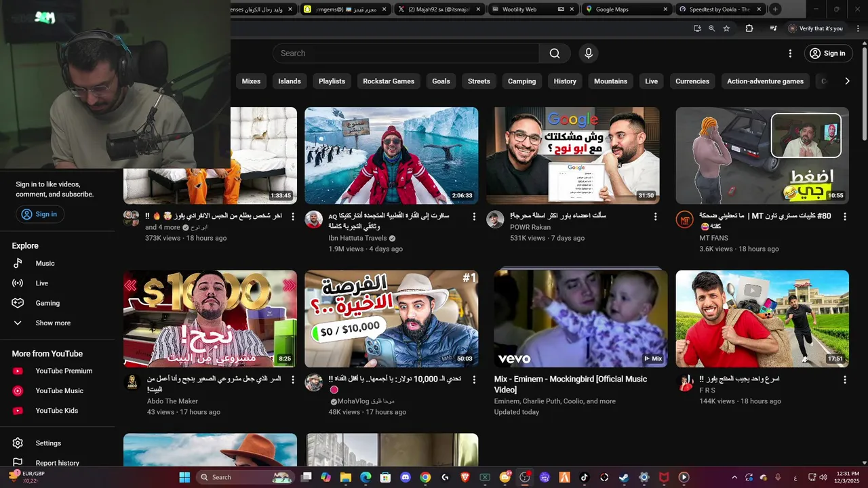Open YouTube Kids link
868x488 pixels.
57,411
